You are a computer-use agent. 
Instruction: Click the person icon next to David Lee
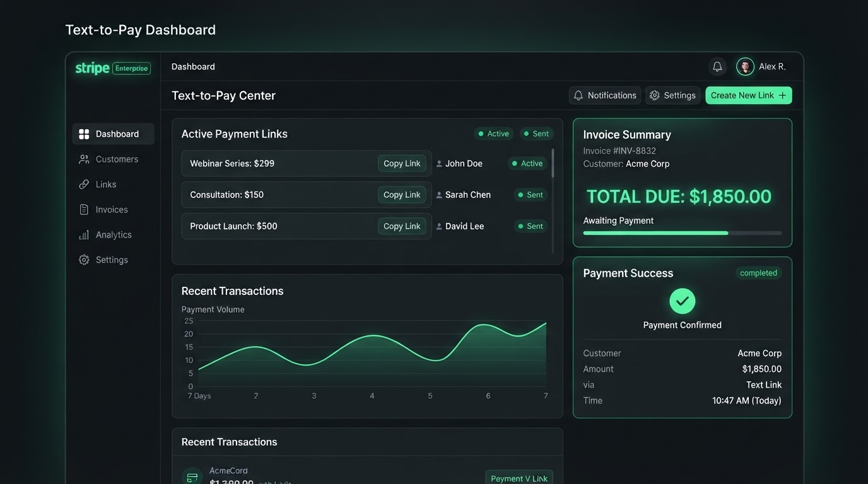coord(439,227)
